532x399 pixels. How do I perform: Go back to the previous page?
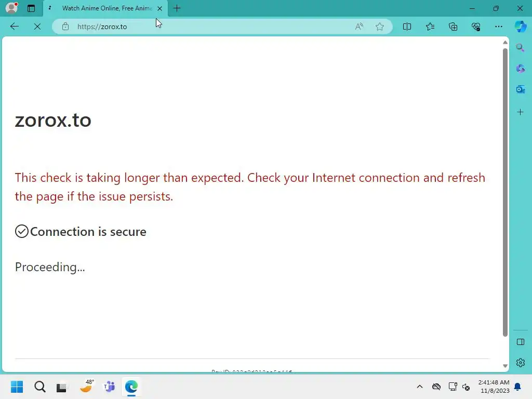click(x=14, y=26)
